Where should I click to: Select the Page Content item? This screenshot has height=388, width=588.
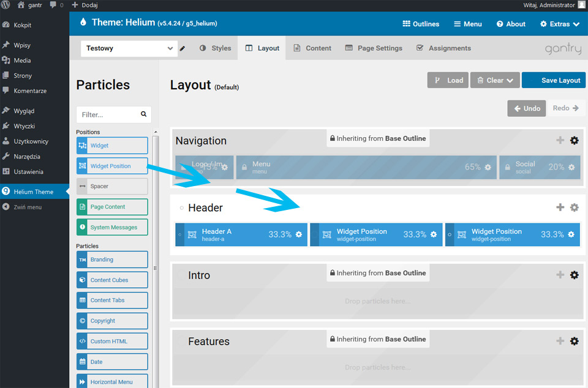(112, 207)
